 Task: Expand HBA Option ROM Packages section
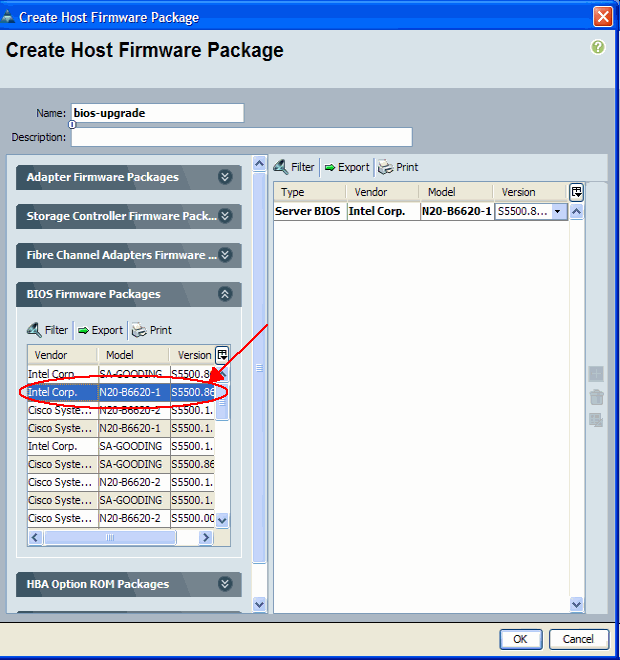(x=225, y=584)
